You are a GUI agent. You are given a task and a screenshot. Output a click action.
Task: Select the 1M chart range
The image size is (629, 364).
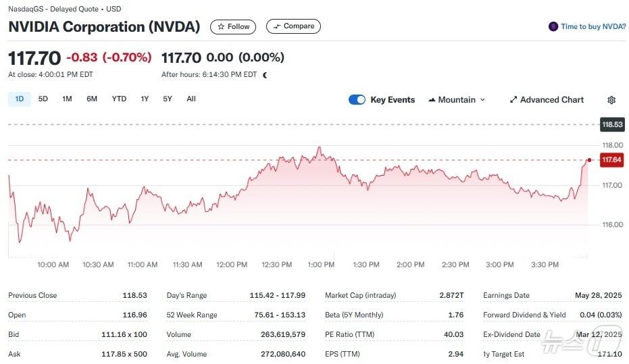(x=67, y=99)
